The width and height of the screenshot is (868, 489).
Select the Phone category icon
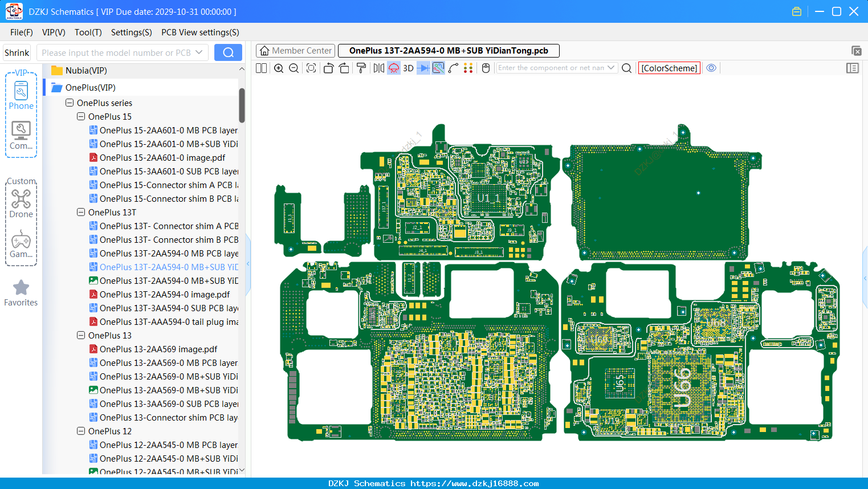pyautogui.click(x=21, y=95)
